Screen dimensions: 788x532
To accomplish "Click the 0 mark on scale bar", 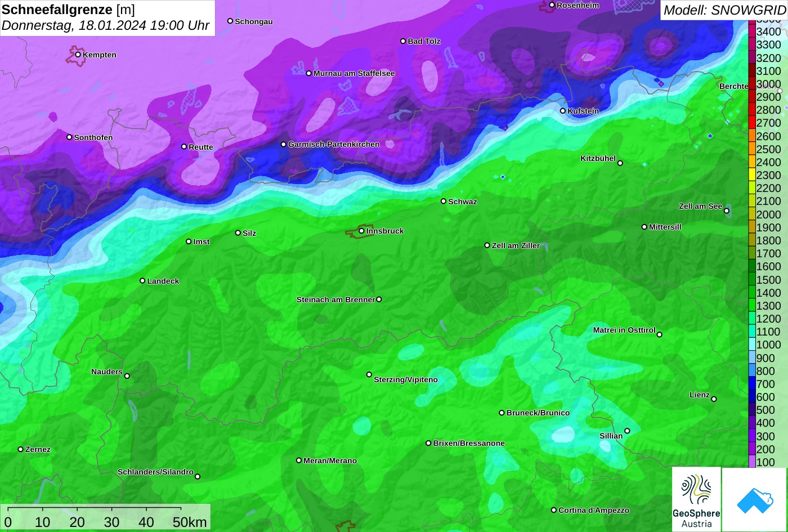I will point(8,522).
